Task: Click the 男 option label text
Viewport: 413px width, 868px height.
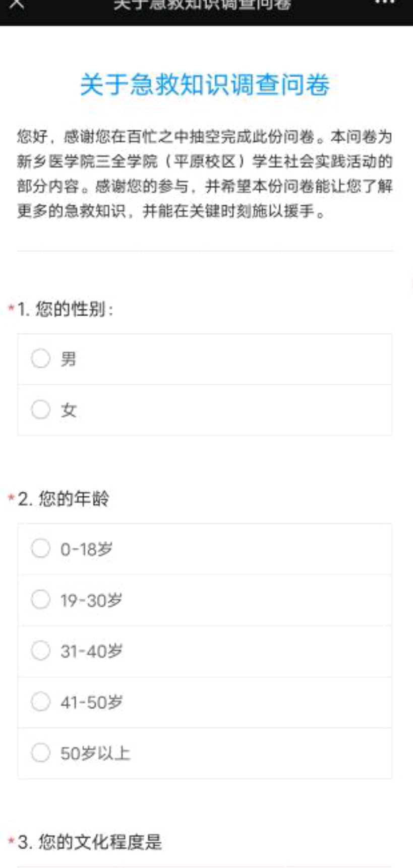Action: pos(69,359)
